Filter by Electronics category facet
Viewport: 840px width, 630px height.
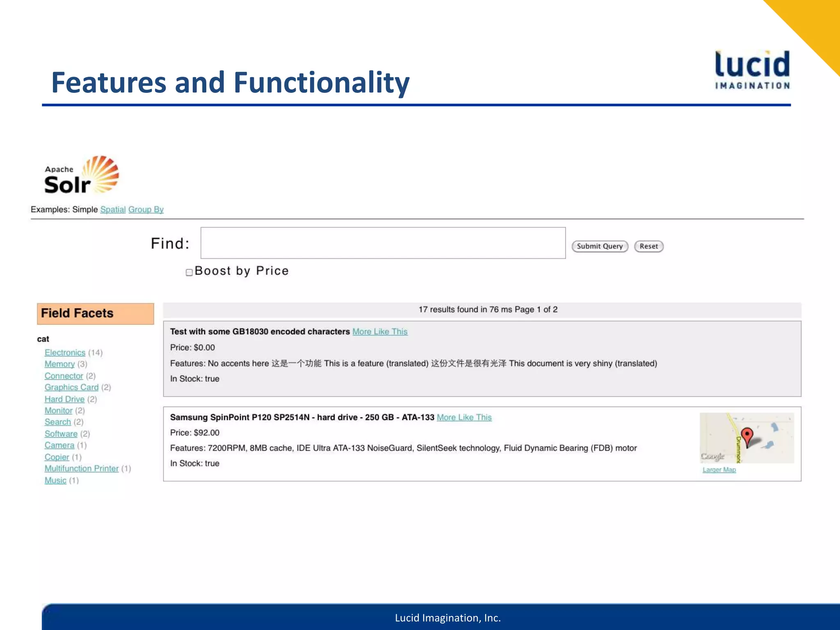[65, 353]
